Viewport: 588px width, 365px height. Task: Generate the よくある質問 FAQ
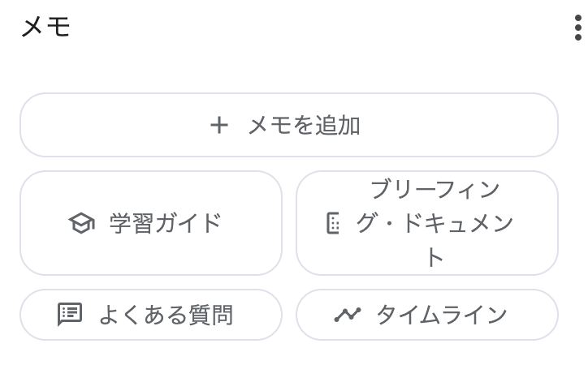pyautogui.click(x=151, y=315)
